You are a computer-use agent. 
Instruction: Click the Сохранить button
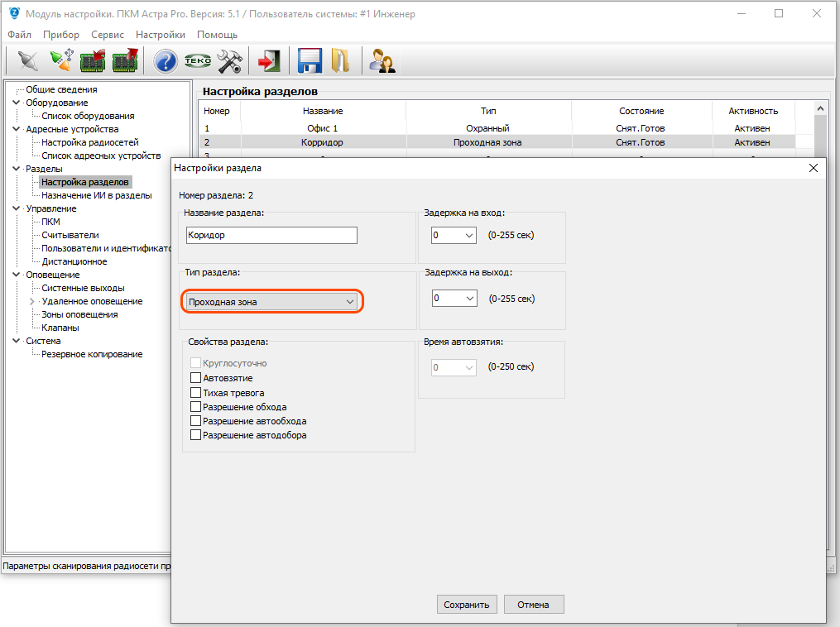pos(467,605)
